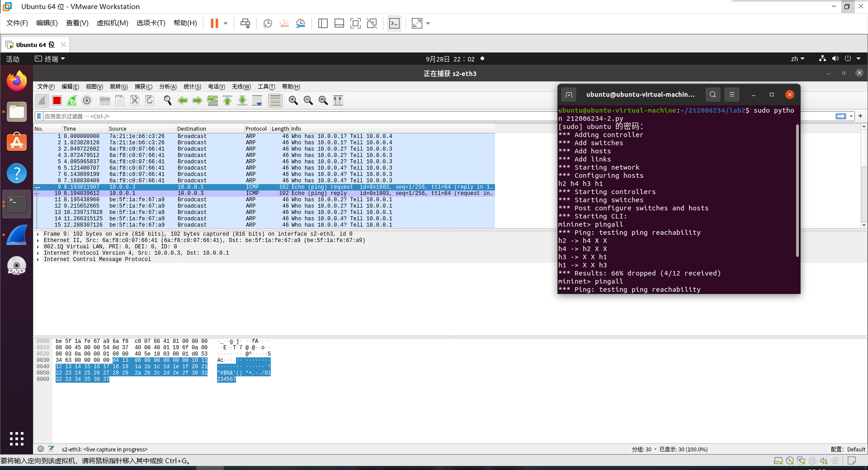Screen dimensions: 868x470
Task: Expand the Ethernet II details row
Action: (38, 241)
